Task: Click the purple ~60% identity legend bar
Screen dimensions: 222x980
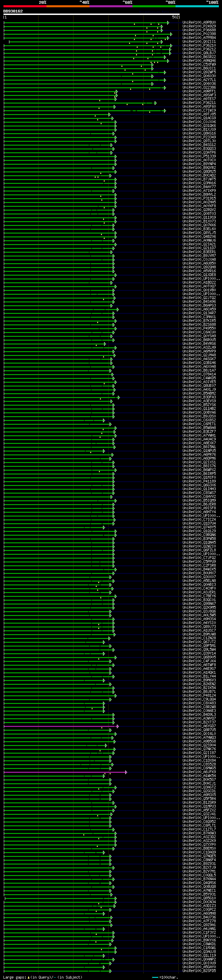Action: [111, 6]
